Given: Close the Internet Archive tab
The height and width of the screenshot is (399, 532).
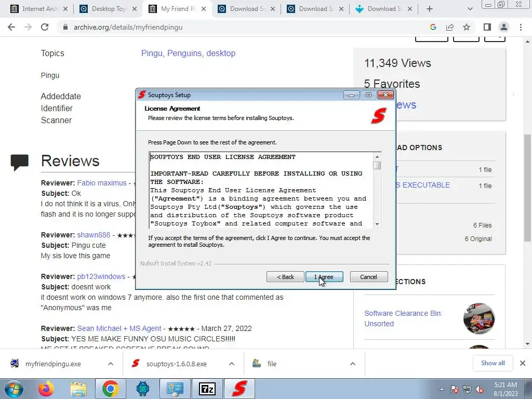Looking at the screenshot, I should coord(65,9).
